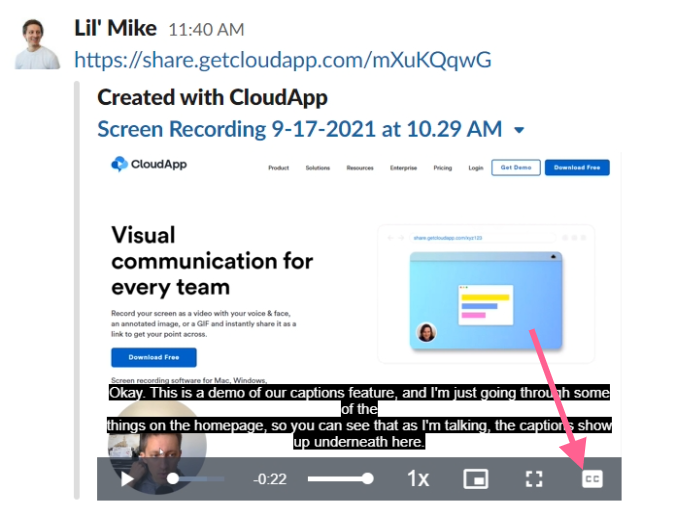Open picture-in-picture mode
The image size is (675, 515).
pyautogui.click(x=476, y=479)
